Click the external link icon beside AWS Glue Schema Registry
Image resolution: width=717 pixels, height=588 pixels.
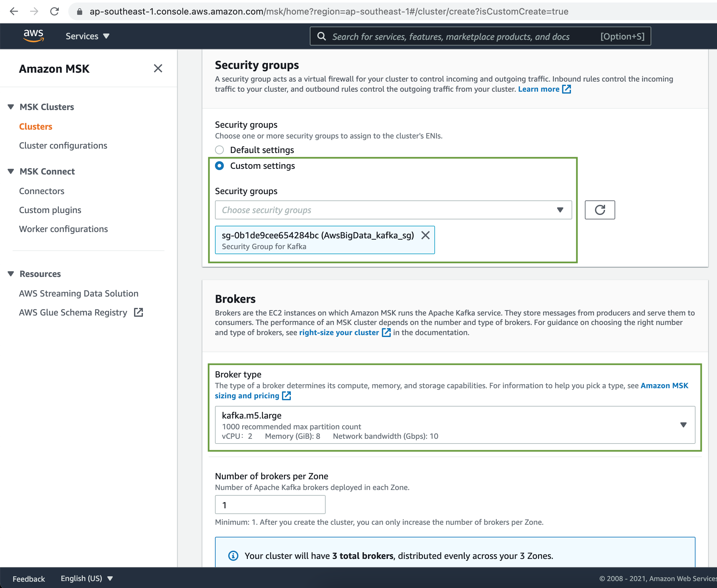point(138,312)
